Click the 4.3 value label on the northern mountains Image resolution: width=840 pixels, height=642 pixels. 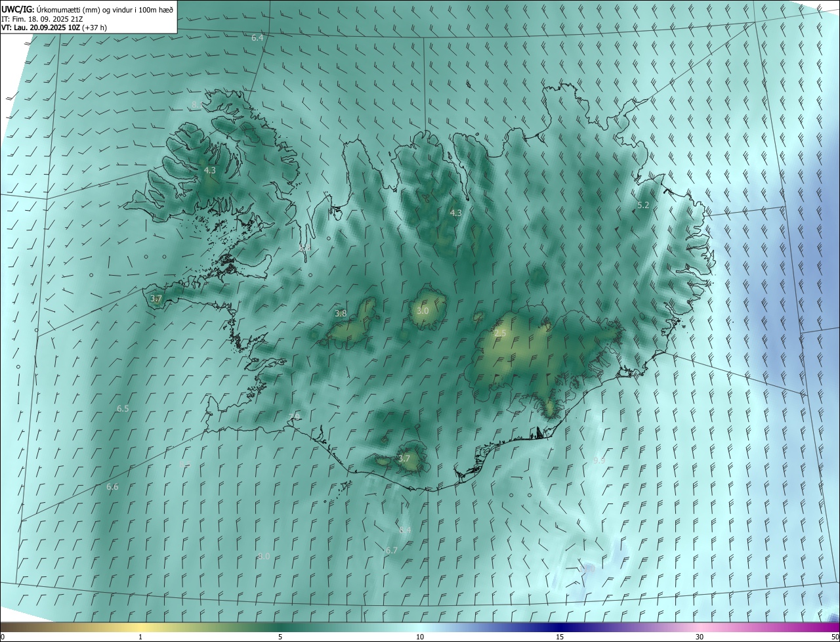455,213
